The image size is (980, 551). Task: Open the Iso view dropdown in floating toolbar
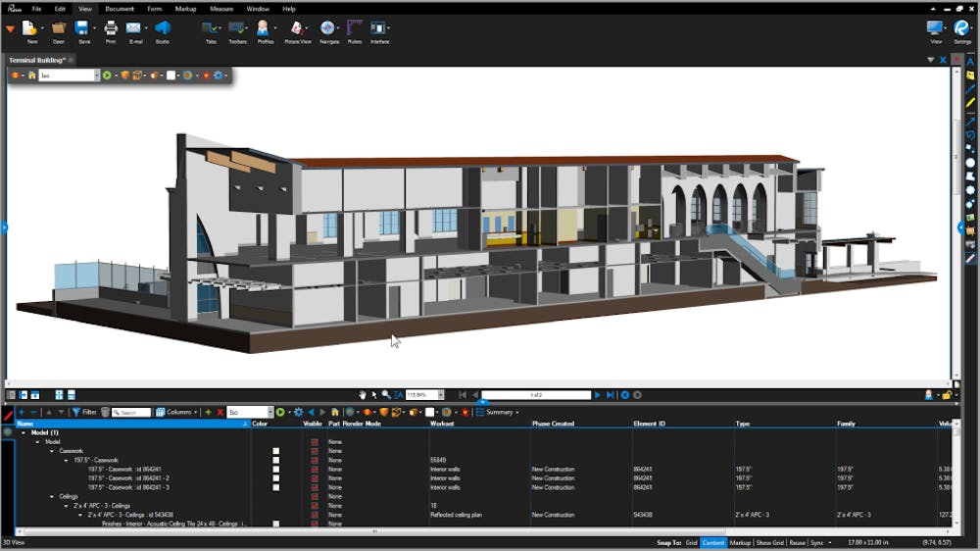pos(97,75)
